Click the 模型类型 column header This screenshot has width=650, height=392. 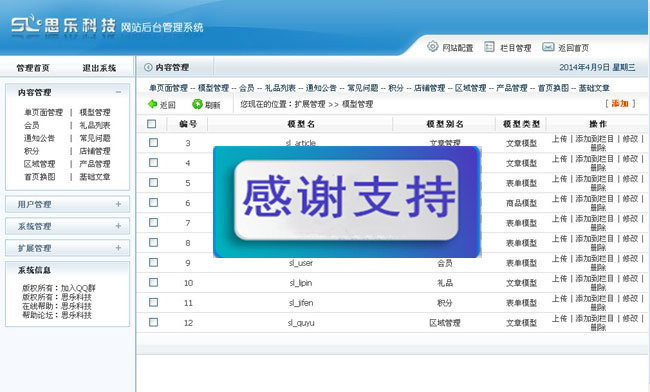pyautogui.click(x=521, y=124)
